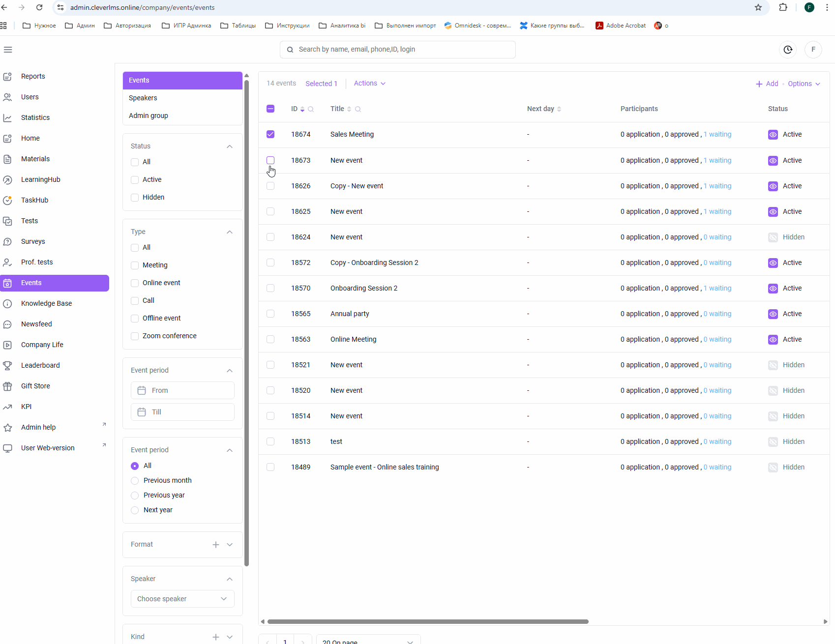This screenshot has height=644, width=835.
Task: Open the Options dropdown
Action: coord(804,84)
